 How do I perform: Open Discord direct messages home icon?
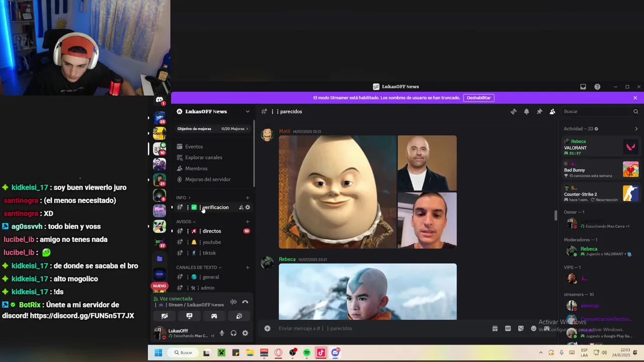tap(159, 100)
